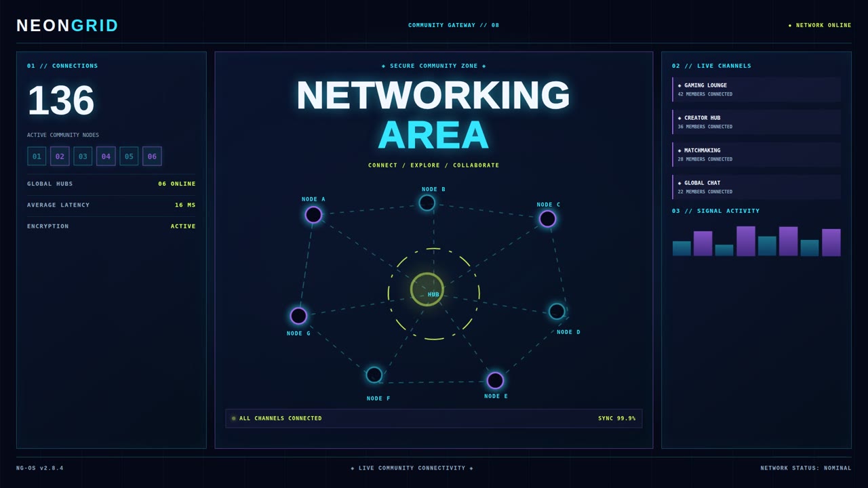Click the "ALL CHANNELS CONNECTED" status text
Viewport: 868px width, 488px height.
281,418
